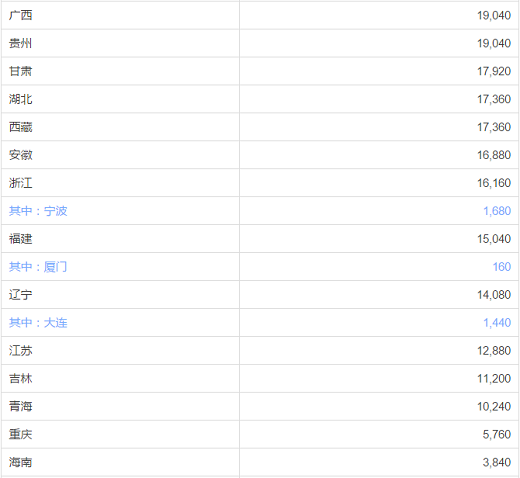The image size is (520, 478).
Task: Click the 甘肃 value 17,920
Action: coord(494,71)
